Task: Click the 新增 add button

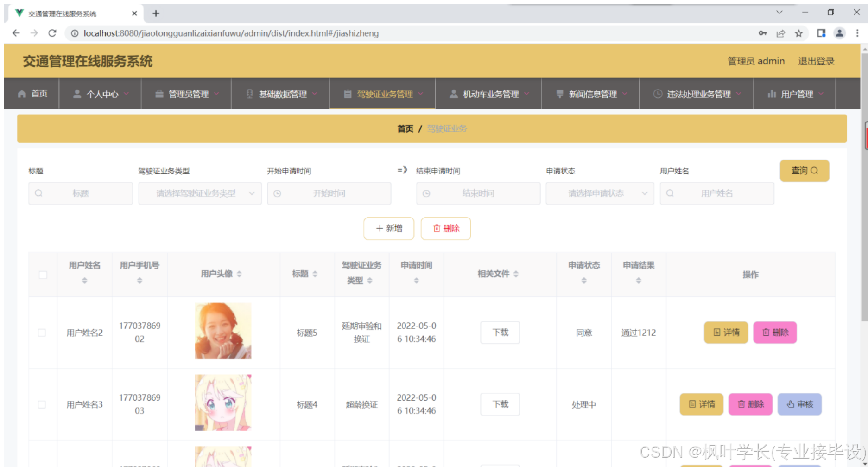Action: click(389, 229)
